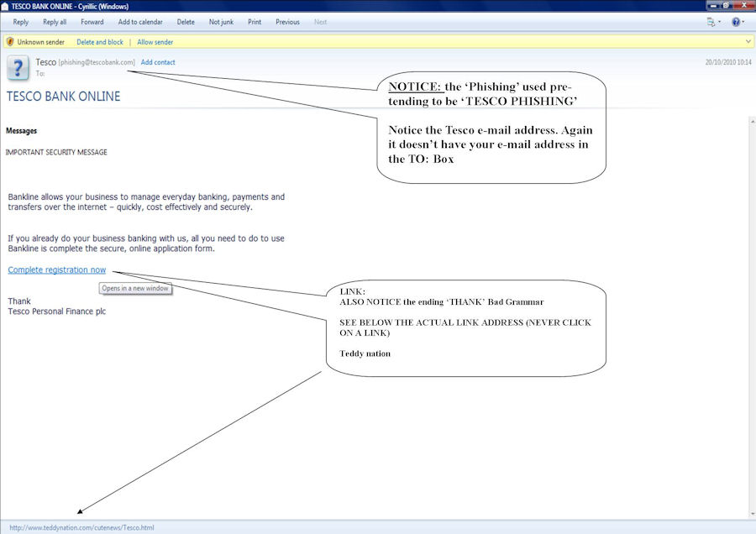Print the email
The width and height of the screenshot is (756, 534).
(x=255, y=22)
